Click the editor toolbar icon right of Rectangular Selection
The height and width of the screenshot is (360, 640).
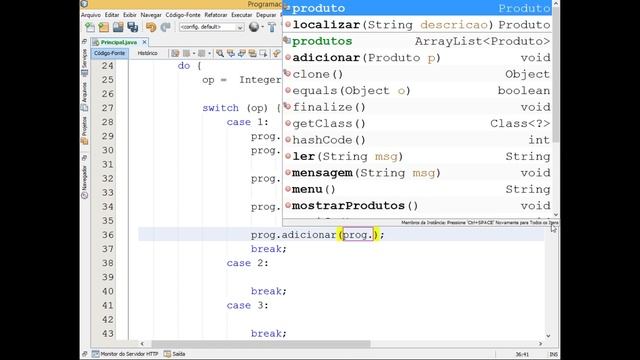click(276, 53)
